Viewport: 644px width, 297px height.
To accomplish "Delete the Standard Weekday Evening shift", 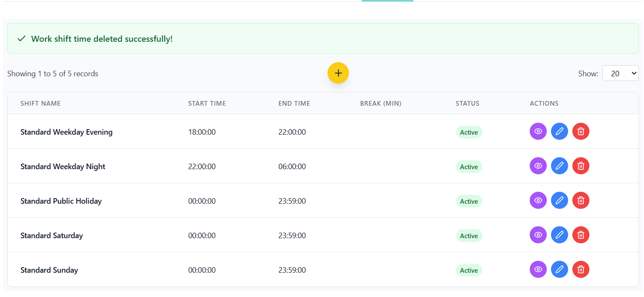I will click(580, 131).
